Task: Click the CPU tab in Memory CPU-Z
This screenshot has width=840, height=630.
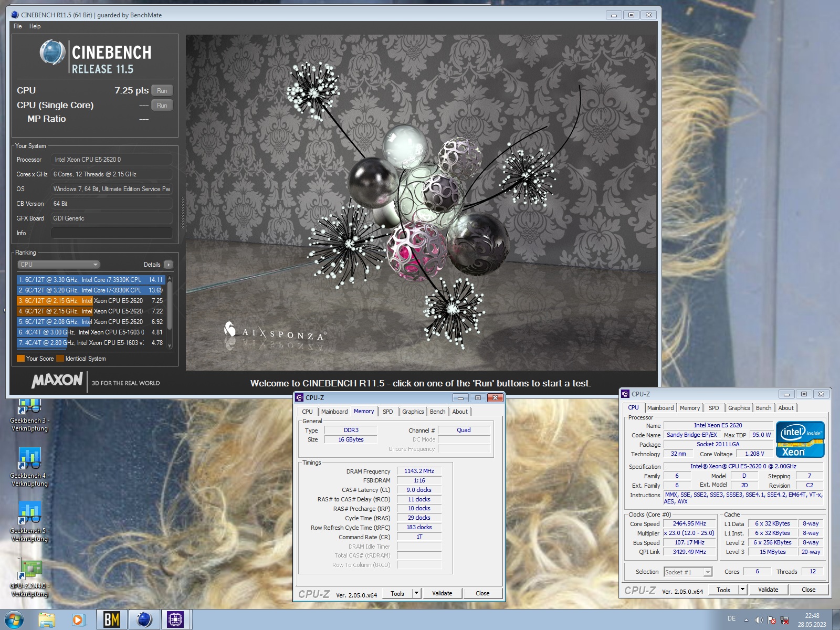Action: [x=307, y=412]
